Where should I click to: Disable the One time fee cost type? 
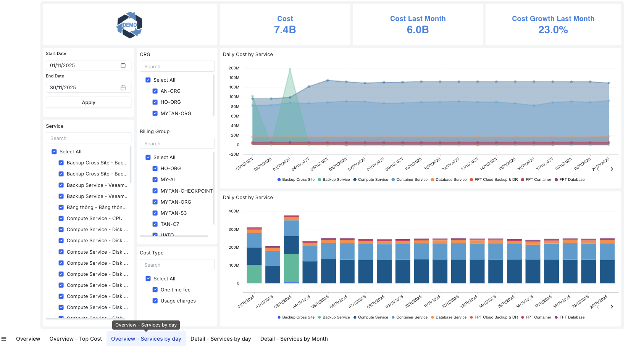155,290
